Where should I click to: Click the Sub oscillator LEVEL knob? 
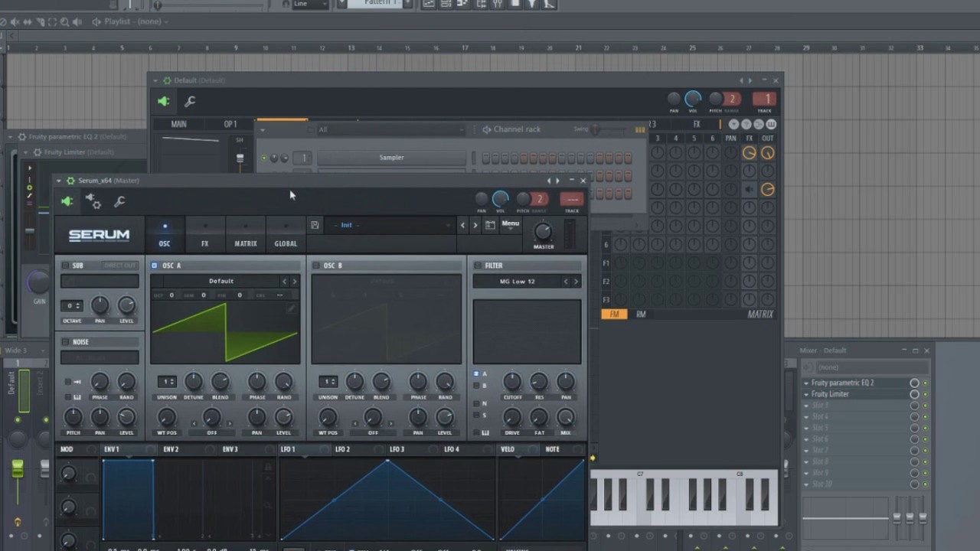(126, 305)
